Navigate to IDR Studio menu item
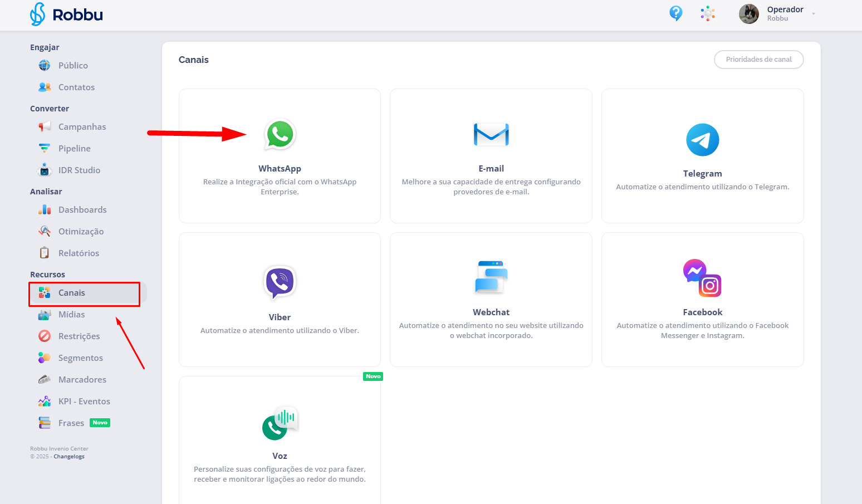 (79, 170)
